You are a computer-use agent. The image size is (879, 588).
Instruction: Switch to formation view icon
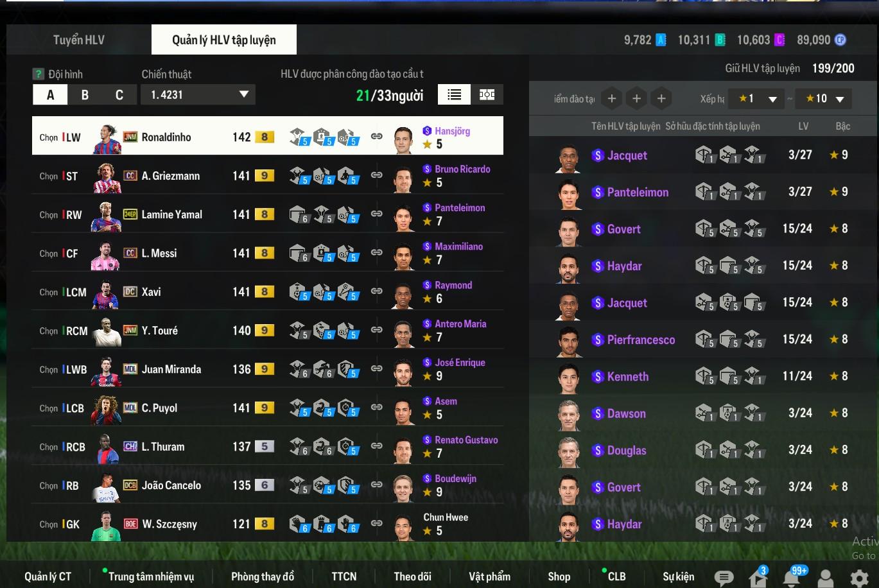click(487, 95)
